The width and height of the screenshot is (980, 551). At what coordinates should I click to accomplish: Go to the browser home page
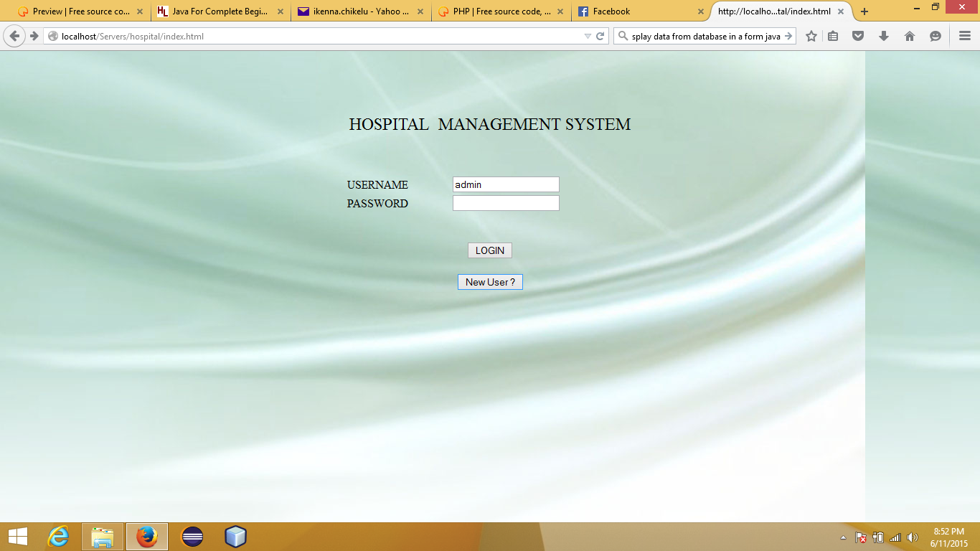point(908,34)
